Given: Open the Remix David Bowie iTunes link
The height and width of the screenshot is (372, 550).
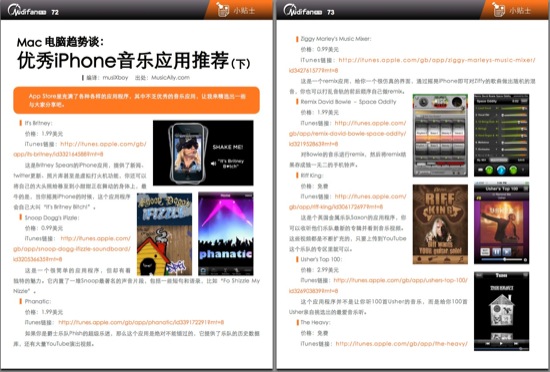Looking at the screenshot, I should tap(348, 134).
